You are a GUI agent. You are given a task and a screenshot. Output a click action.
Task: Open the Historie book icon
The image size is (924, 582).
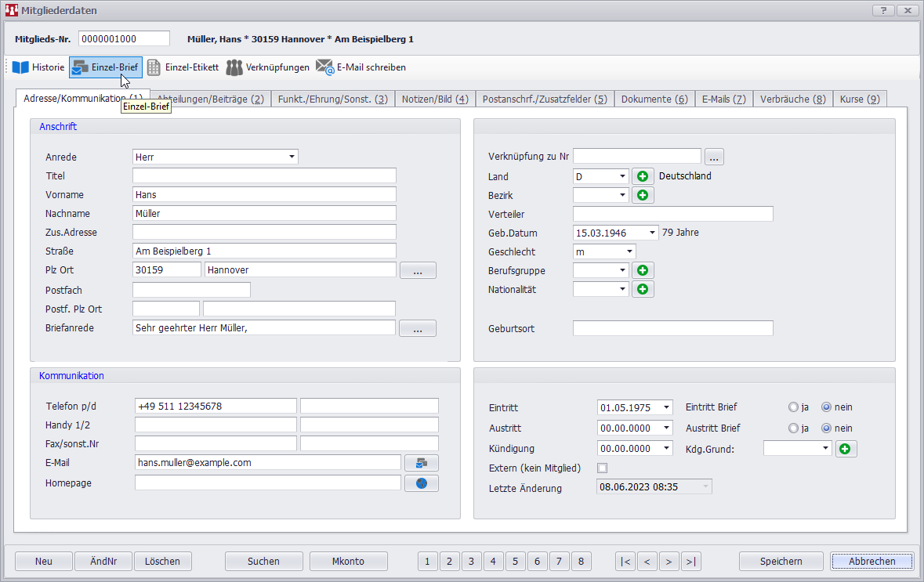point(20,67)
